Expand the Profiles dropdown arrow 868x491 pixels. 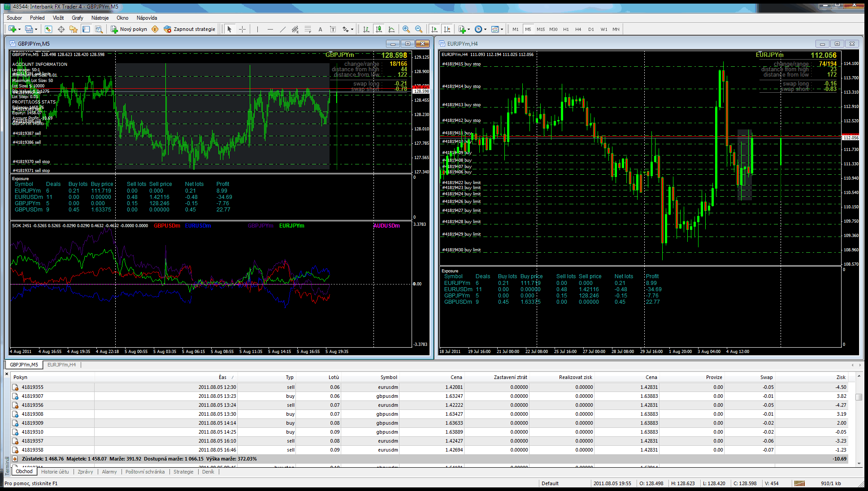pyautogui.click(x=36, y=30)
